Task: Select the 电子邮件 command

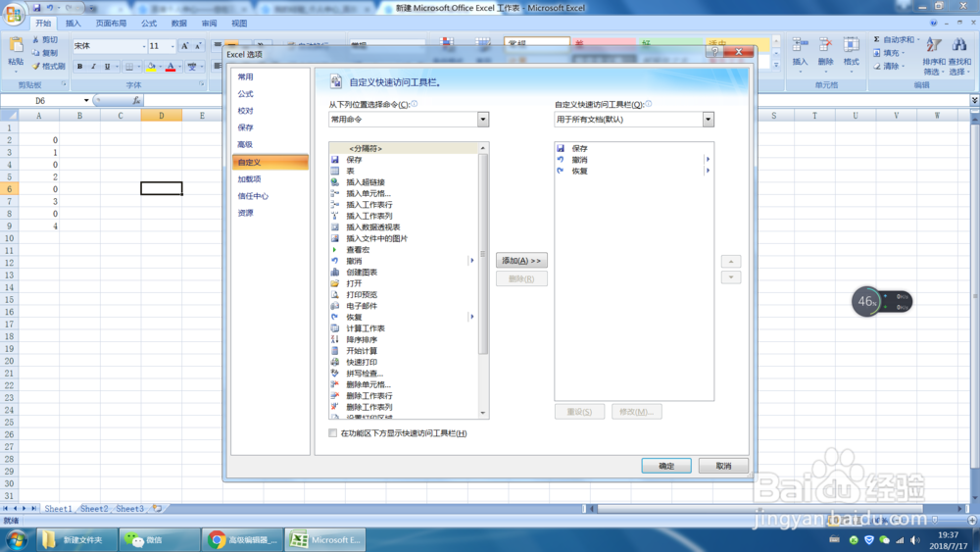Action: pos(403,306)
